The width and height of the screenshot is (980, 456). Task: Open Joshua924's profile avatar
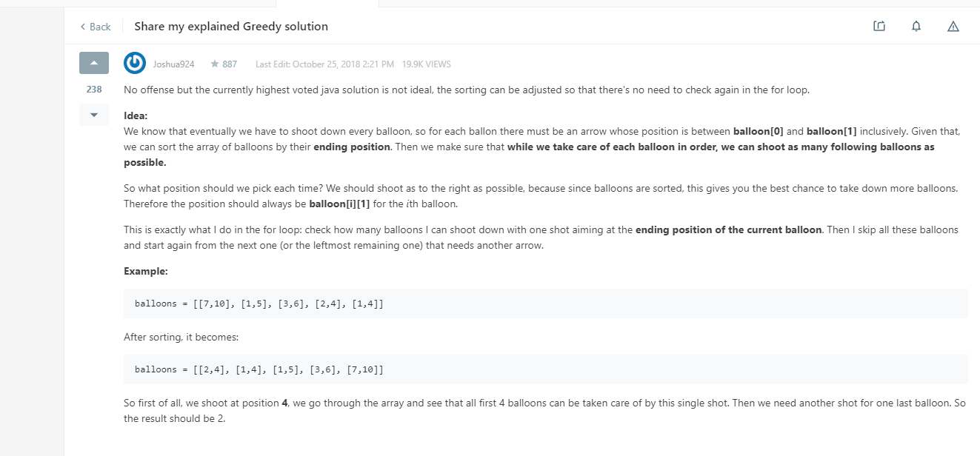click(x=135, y=64)
